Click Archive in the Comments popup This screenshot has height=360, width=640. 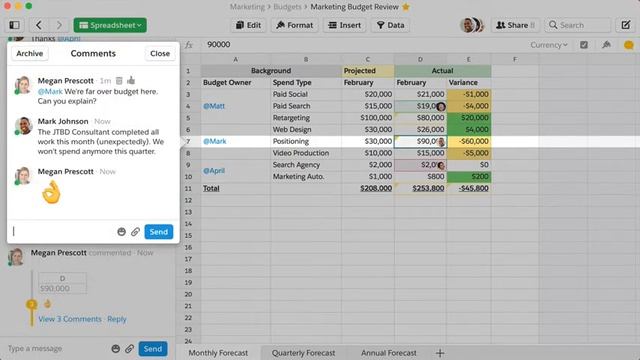tap(29, 53)
